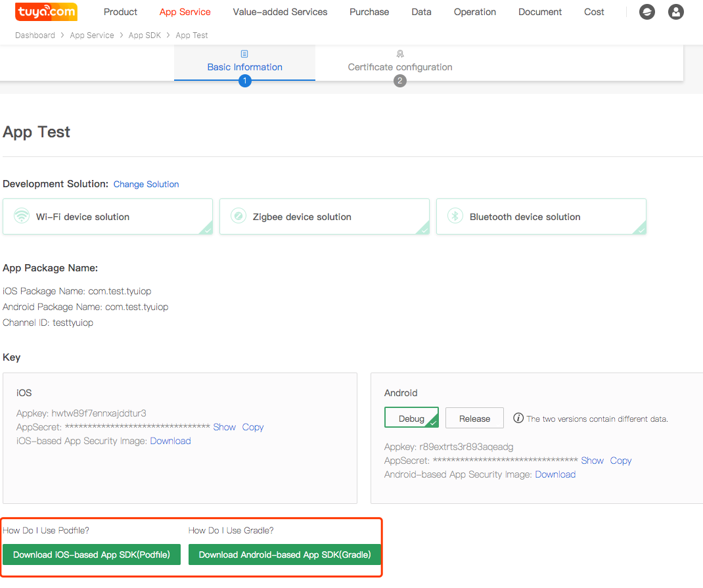Click the Change Solution link
The image size is (703, 588).
tap(146, 184)
